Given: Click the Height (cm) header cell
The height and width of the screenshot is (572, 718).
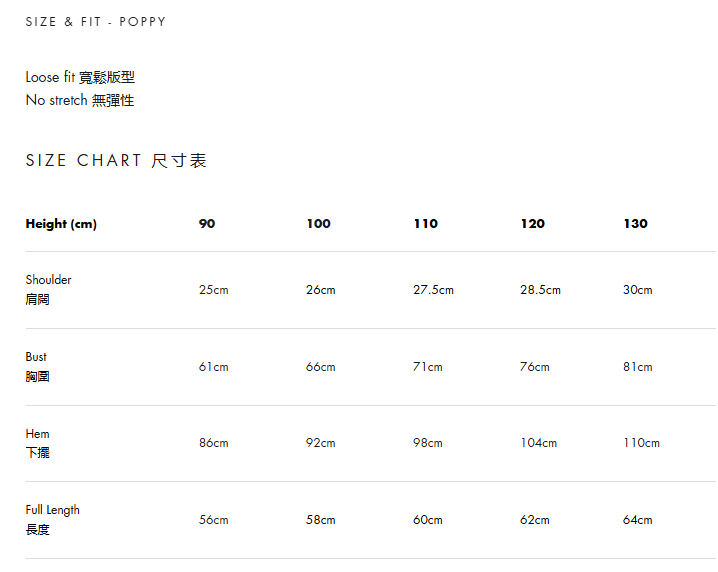Looking at the screenshot, I should click(x=61, y=224).
